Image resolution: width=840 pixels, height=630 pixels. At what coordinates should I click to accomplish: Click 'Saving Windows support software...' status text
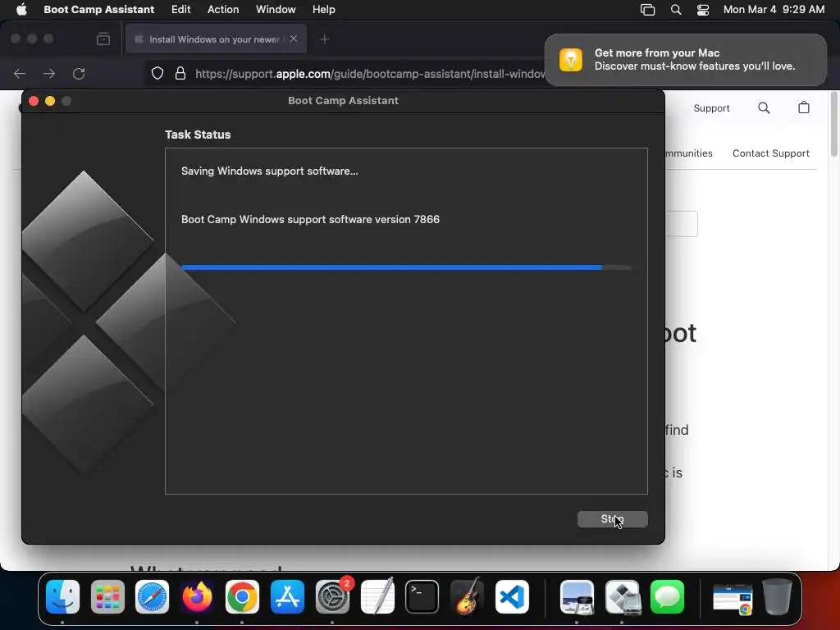pyautogui.click(x=269, y=171)
